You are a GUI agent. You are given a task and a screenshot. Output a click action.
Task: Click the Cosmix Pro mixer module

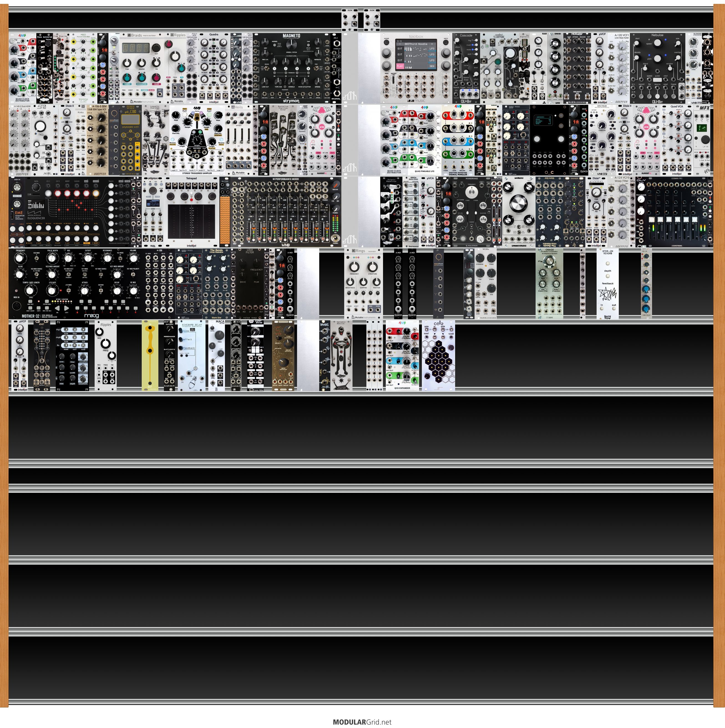point(677,212)
